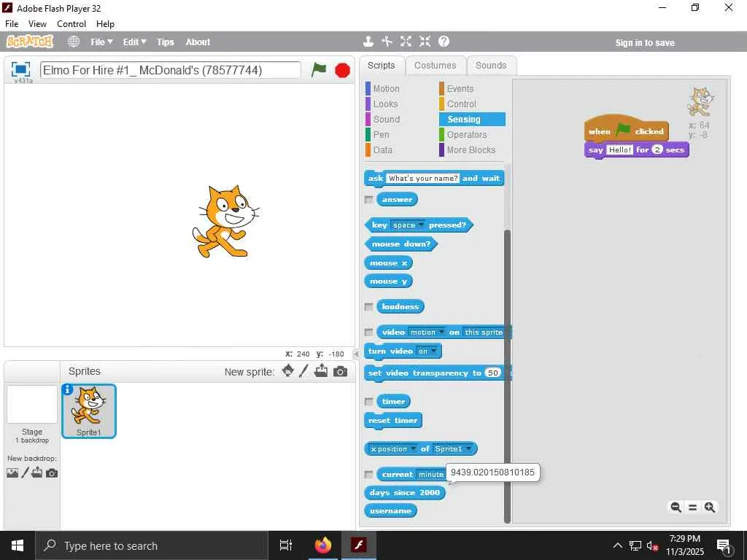This screenshot has width=747, height=560.
Task: Open Scratch Edit dropdown menu
Action: (x=134, y=42)
